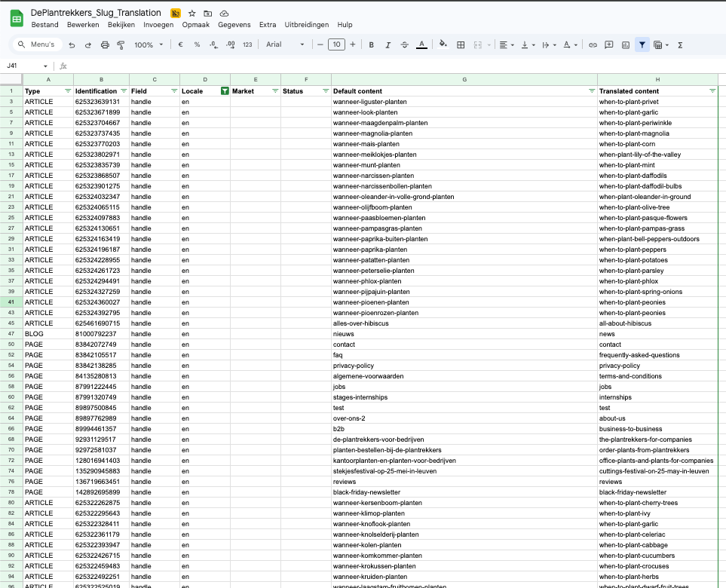
Task: Increase font size with plus button
Action: click(x=353, y=44)
